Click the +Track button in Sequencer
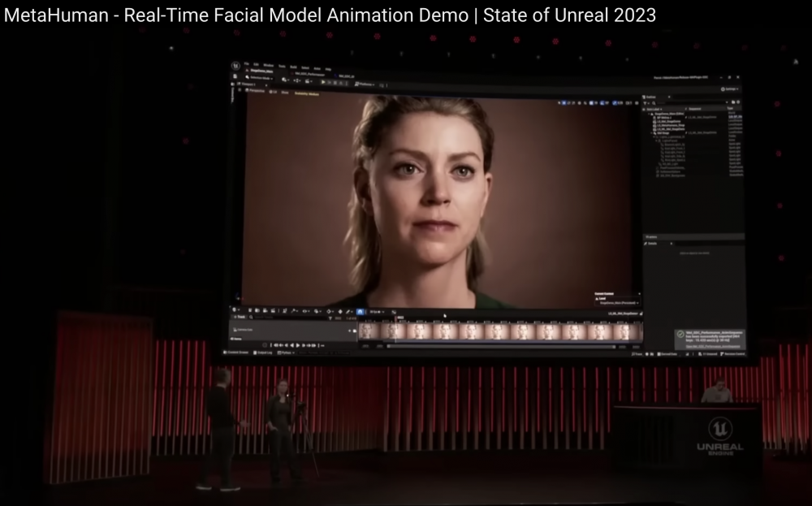The image size is (812, 506). [x=238, y=318]
